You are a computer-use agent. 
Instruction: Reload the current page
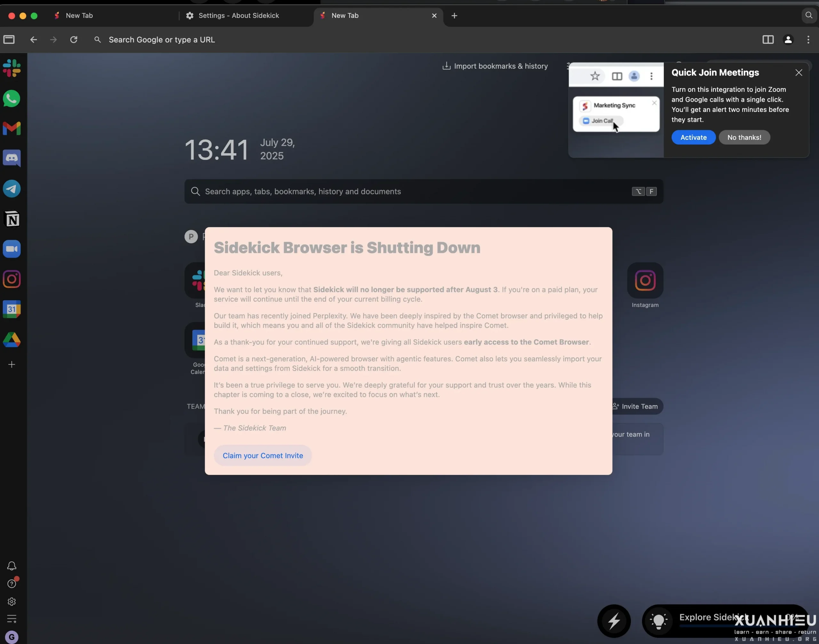[x=74, y=40]
